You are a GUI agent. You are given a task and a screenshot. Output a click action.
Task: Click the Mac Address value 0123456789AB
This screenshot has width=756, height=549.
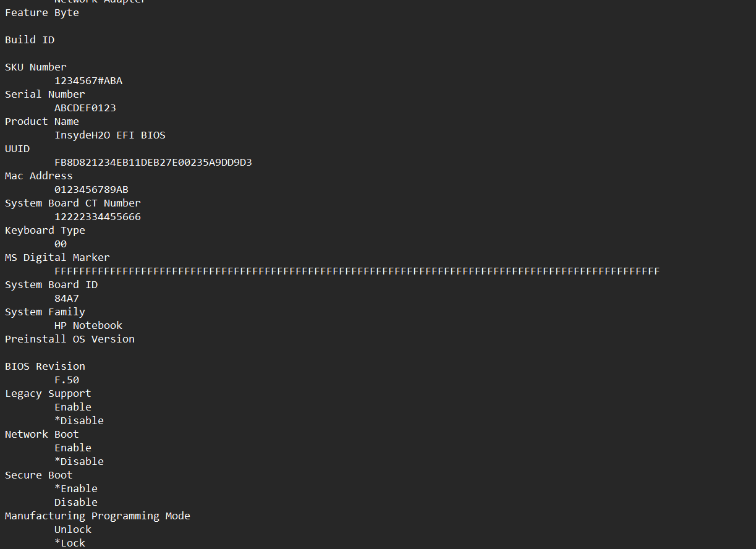pyautogui.click(x=91, y=189)
